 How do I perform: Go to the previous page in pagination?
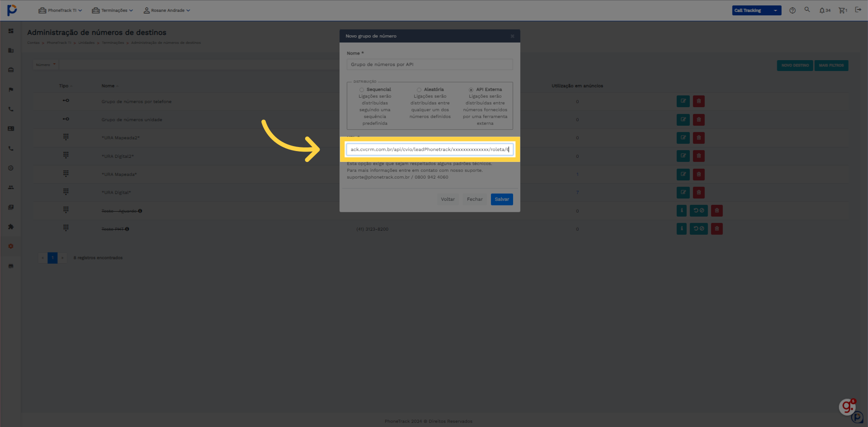tap(43, 258)
